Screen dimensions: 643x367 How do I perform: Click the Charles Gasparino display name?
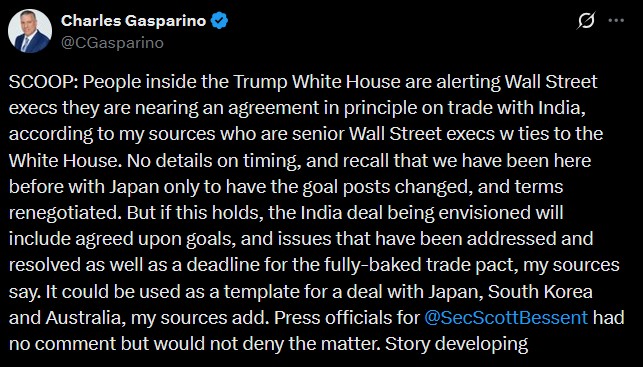[x=133, y=21]
